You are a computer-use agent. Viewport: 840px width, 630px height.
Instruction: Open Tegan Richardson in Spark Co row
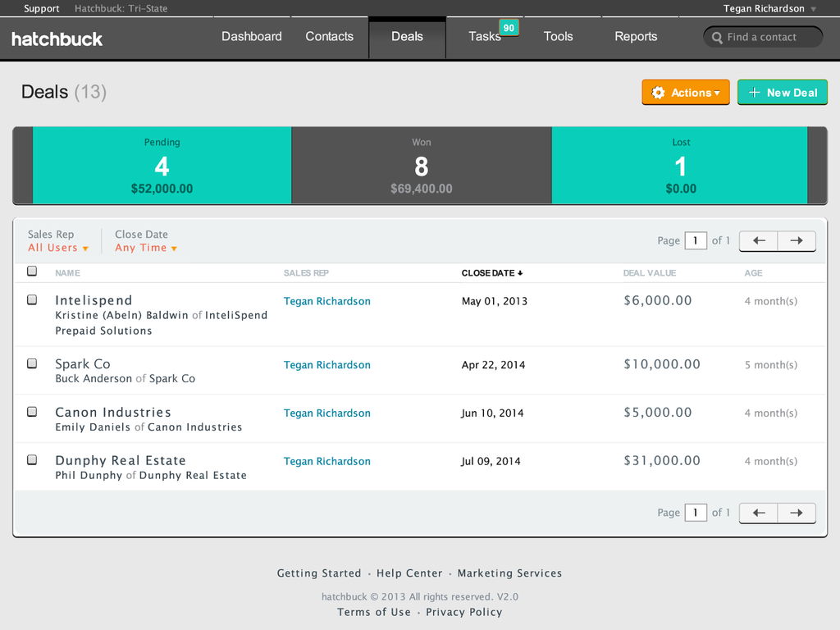pyautogui.click(x=326, y=365)
